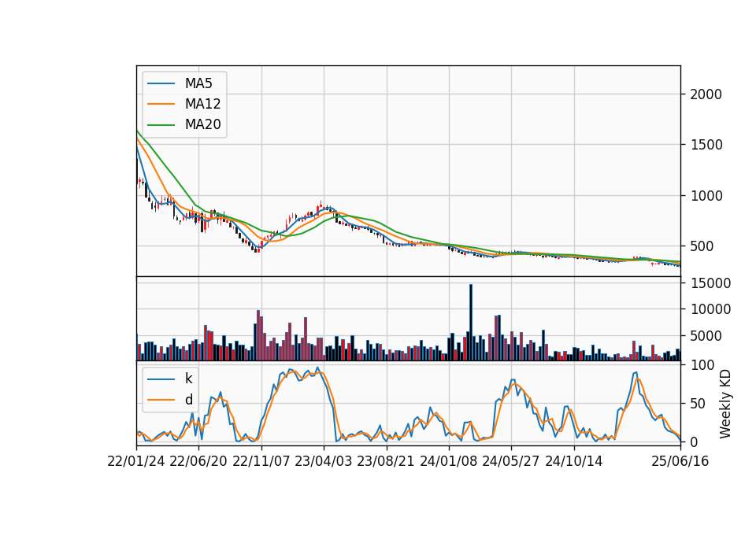
Task: Click the orange d legend line sample
Action: coord(161,400)
